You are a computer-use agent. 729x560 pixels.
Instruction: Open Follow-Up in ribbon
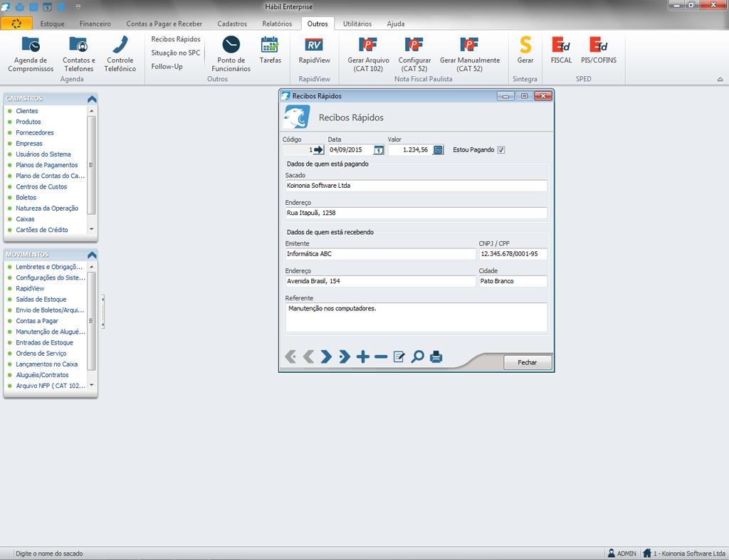coord(167,66)
